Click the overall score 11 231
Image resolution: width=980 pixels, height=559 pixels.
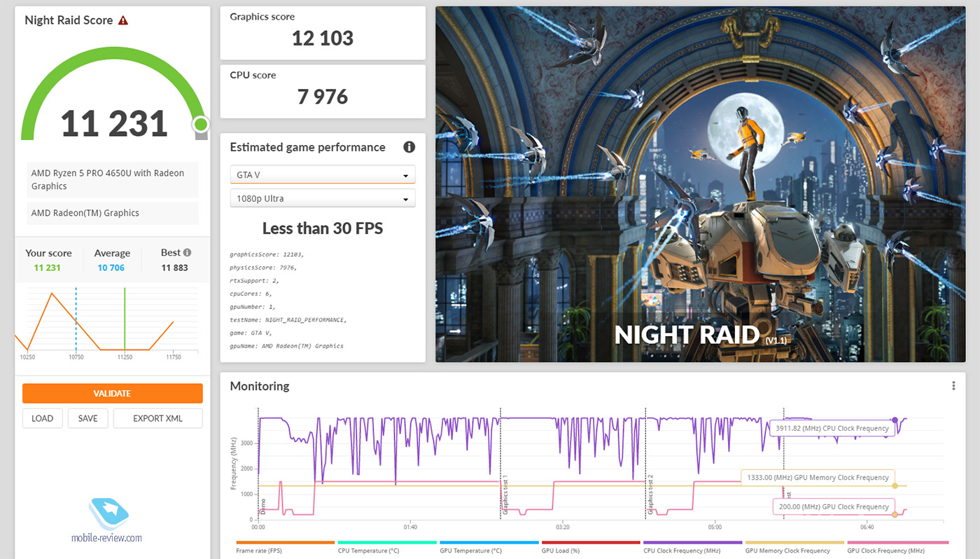click(114, 124)
